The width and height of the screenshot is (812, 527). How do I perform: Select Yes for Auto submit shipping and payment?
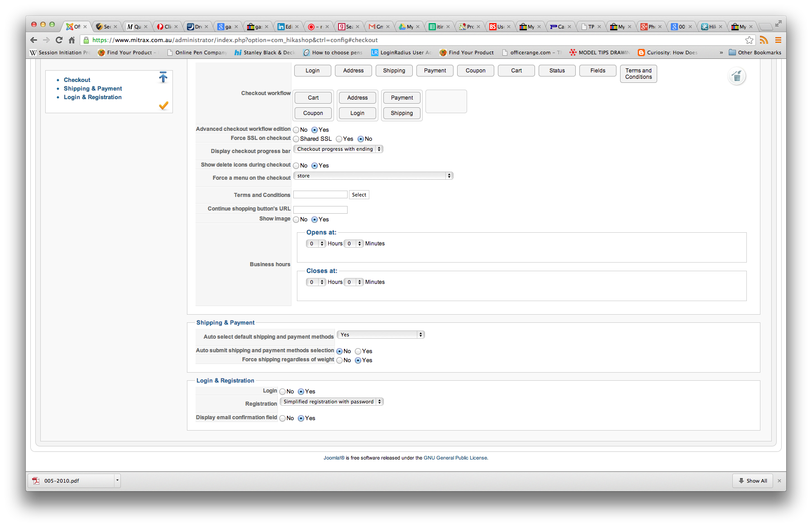pyautogui.click(x=358, y=351)
